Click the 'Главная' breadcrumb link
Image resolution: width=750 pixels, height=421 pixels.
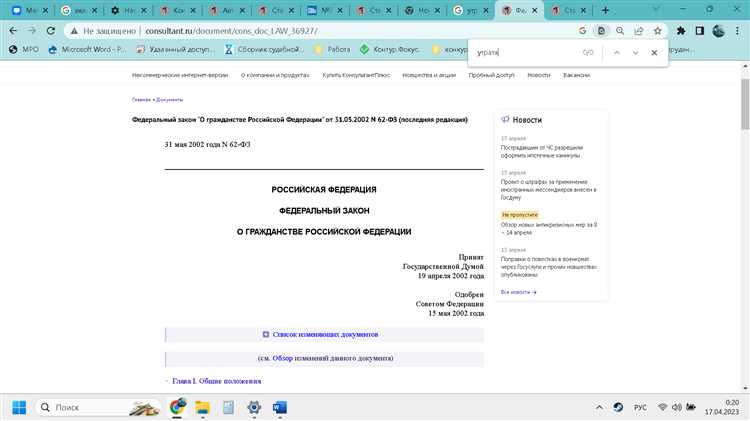141,100
